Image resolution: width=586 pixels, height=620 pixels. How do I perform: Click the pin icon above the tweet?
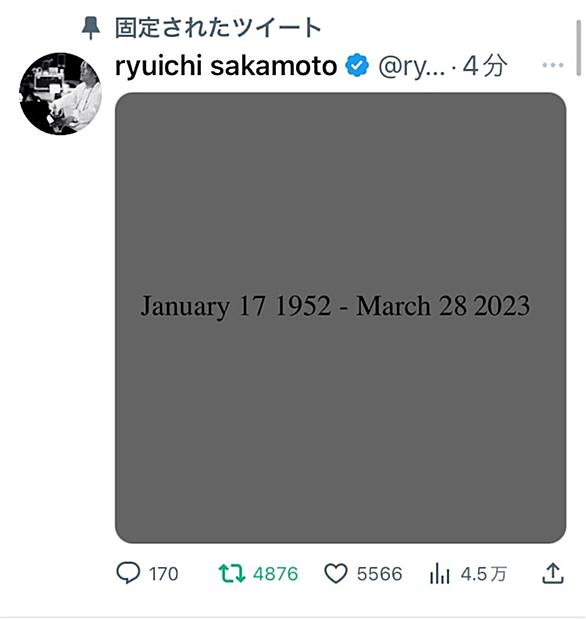click(91, 28)
